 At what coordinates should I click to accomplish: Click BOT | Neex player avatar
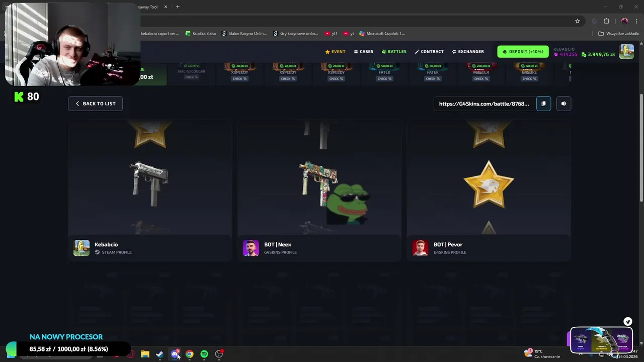[x=251, y=248]
